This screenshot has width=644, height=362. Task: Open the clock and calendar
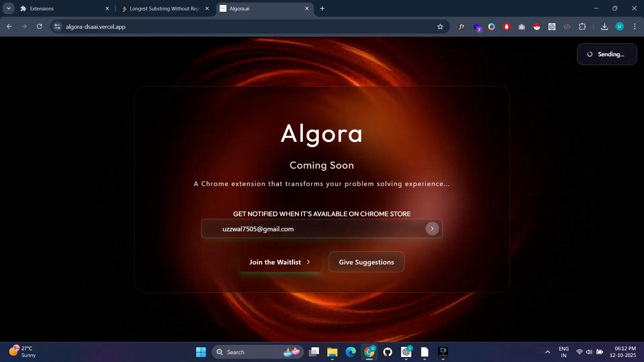point(623,352)
